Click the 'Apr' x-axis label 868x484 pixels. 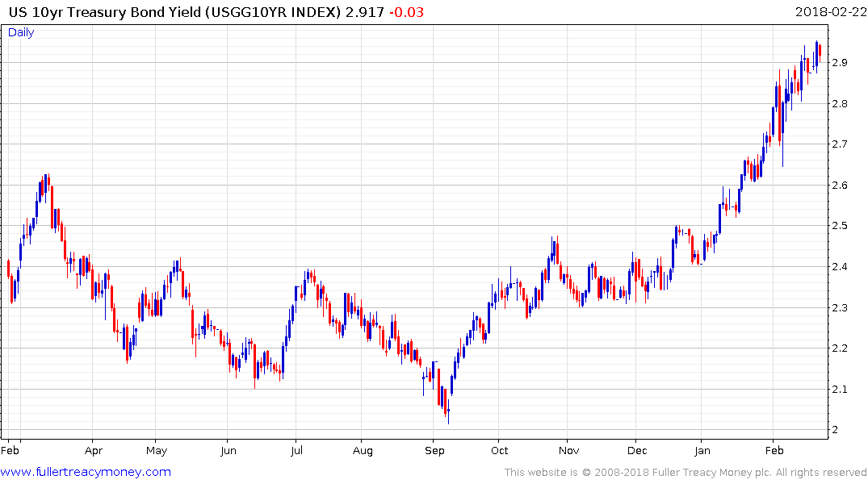94,451
